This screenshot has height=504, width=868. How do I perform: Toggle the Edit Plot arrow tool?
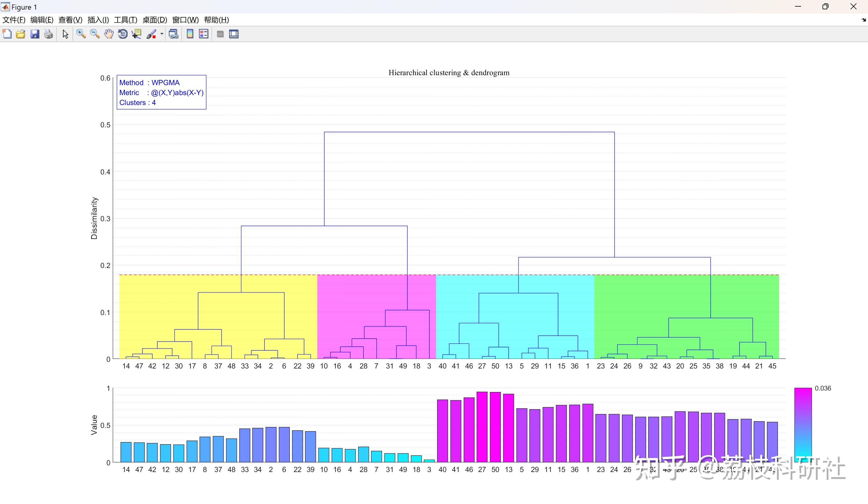65,34
